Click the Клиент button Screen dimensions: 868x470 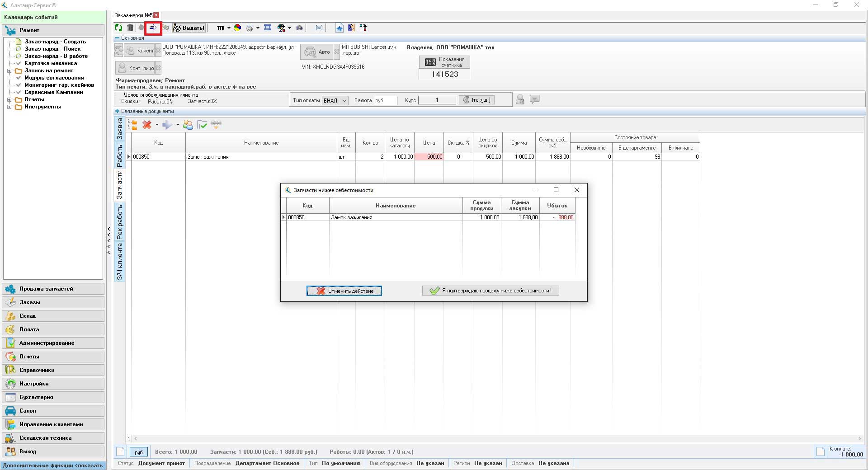point(139,51)
